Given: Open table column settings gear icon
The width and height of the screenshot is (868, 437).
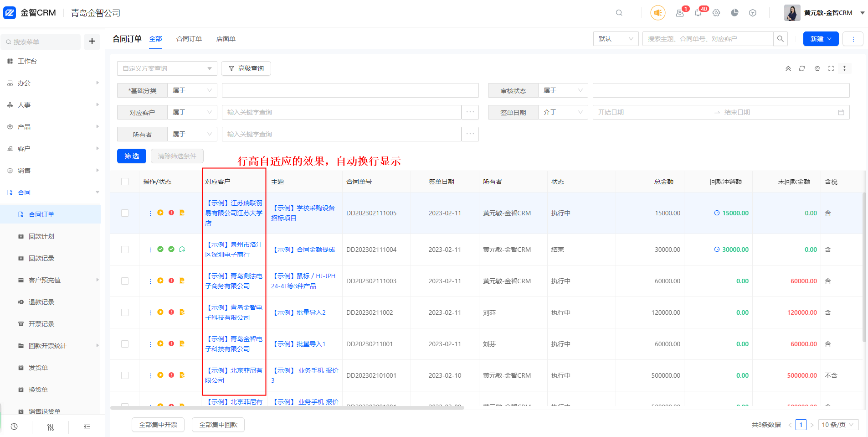Looking at the screenshot, I should 817,68.
